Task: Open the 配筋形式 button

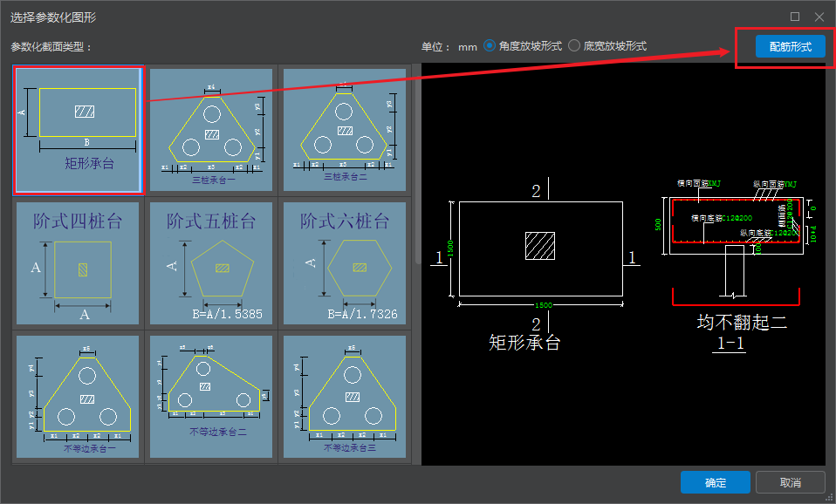Action: [790, 47]
